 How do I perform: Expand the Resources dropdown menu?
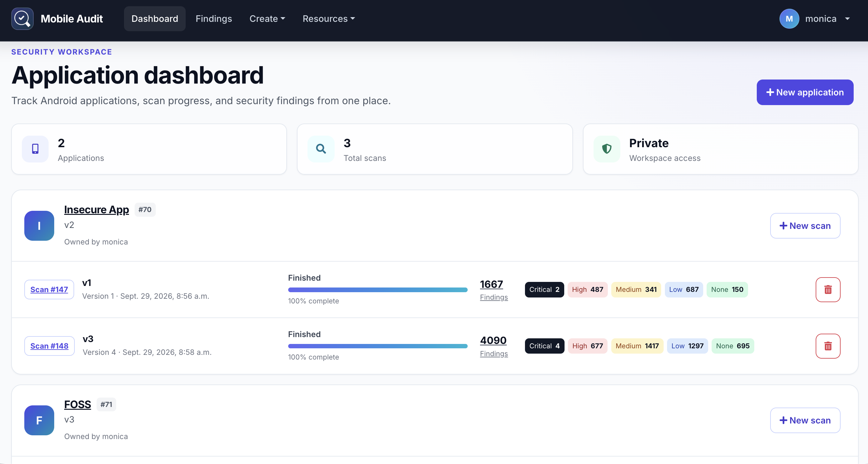328,18
